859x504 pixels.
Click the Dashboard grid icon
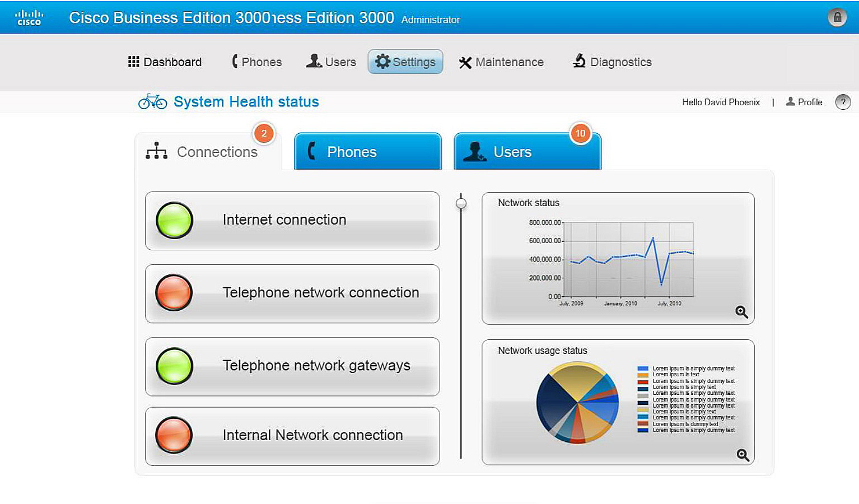click(133, 62)
